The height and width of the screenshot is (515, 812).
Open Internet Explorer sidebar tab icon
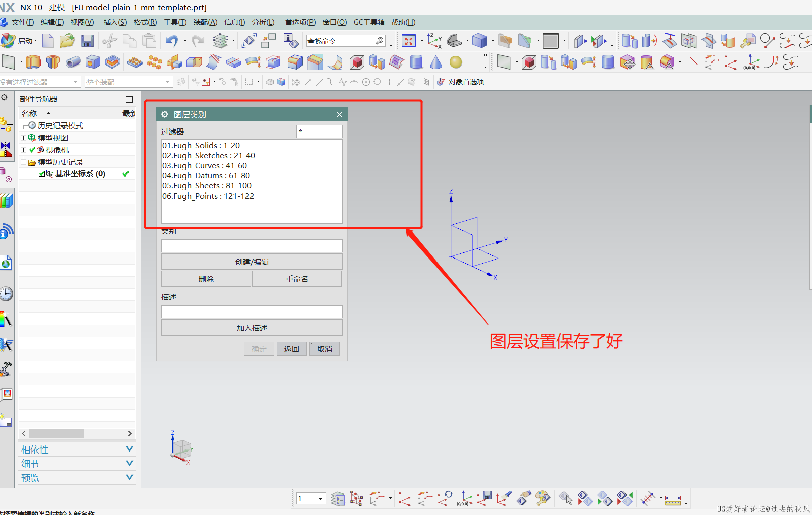6,263
